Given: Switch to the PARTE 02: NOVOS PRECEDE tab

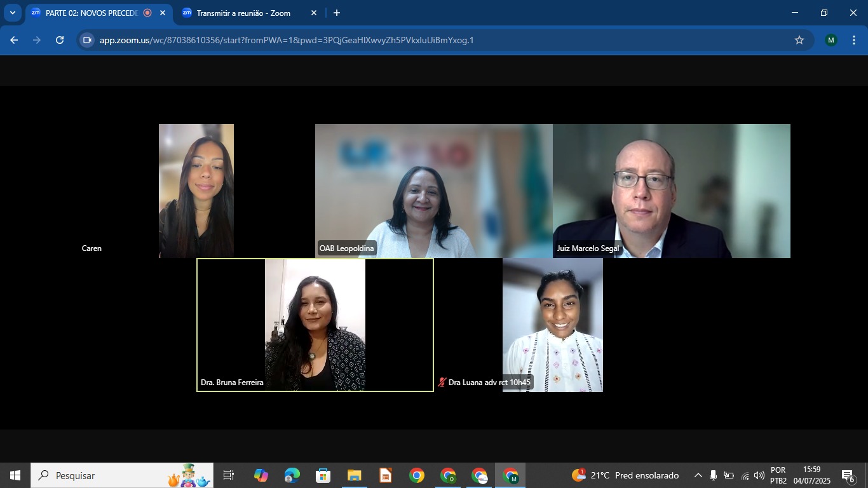Looking at the screenshot, I should point(92,13).
